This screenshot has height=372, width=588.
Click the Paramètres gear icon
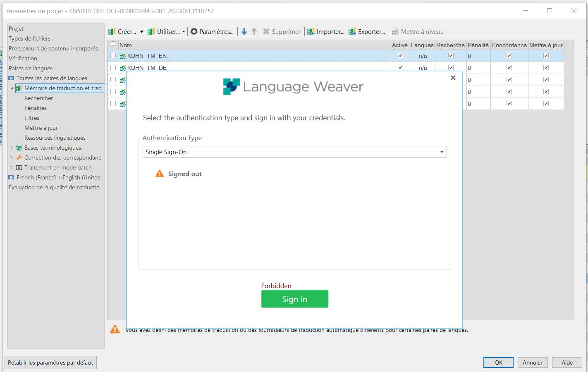[193, 31]
